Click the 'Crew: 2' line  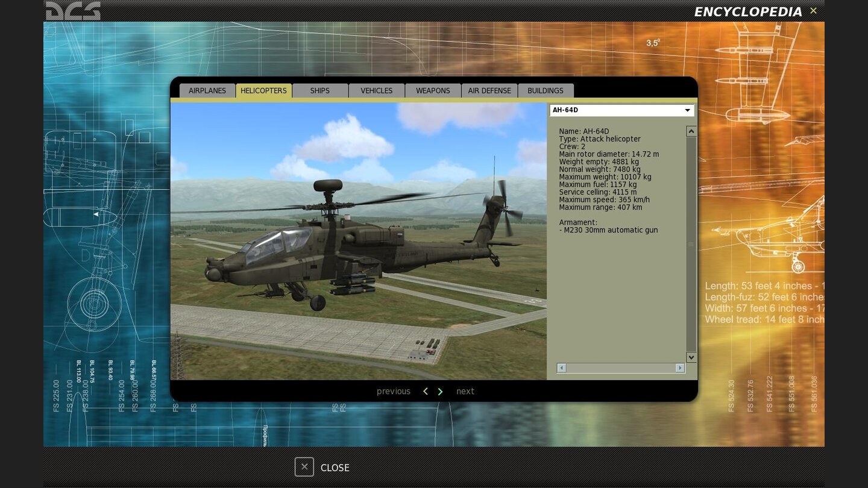(x=572, y=146)
